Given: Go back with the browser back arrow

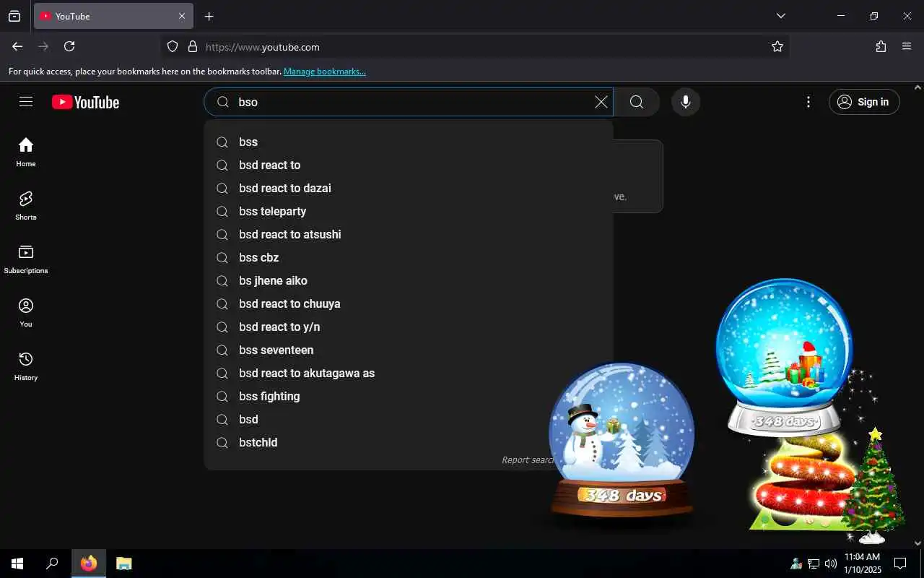Looking at the screenshot, I should pyautogui.click(x=17, y=46).
